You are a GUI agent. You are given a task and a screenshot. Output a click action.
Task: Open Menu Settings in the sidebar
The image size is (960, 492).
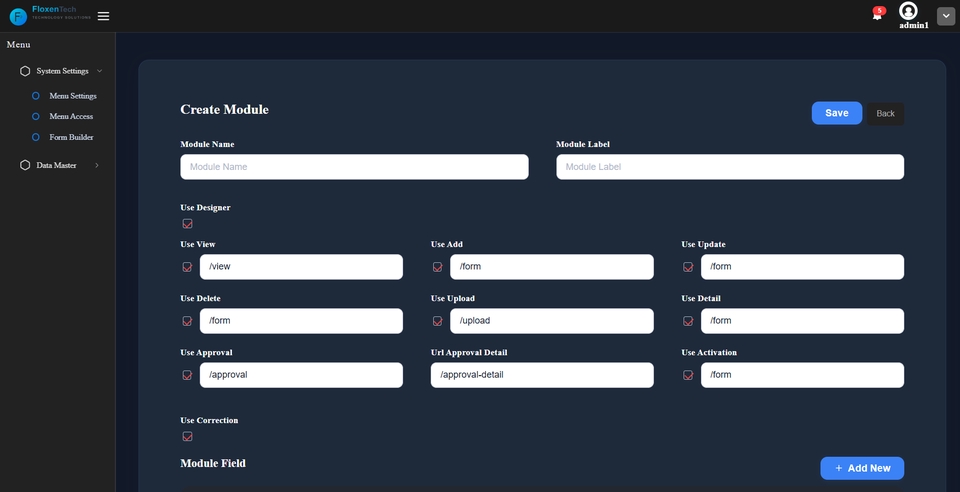[x=73, y=96]
